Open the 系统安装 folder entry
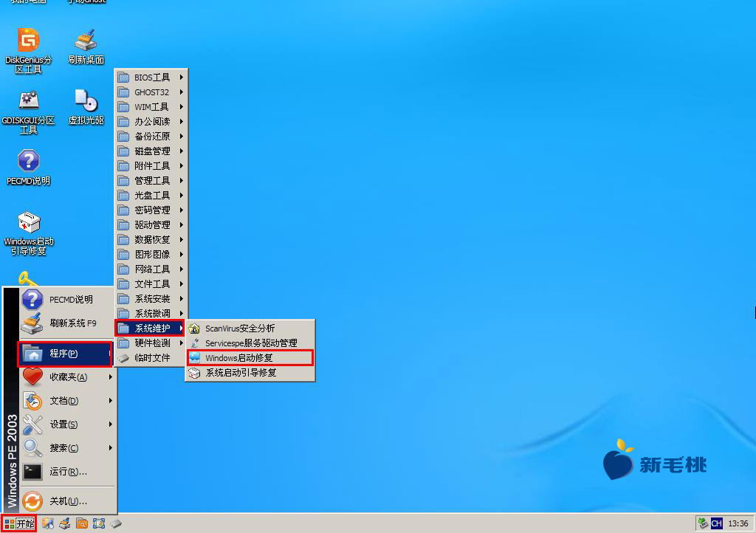 pos(151,299)
